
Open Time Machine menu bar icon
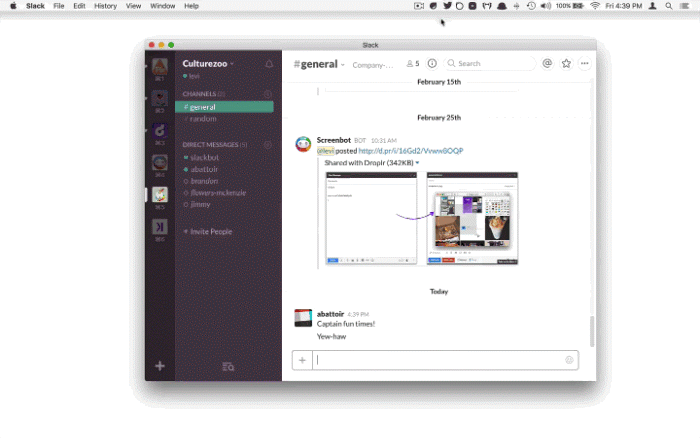click(x=531, y=6)
